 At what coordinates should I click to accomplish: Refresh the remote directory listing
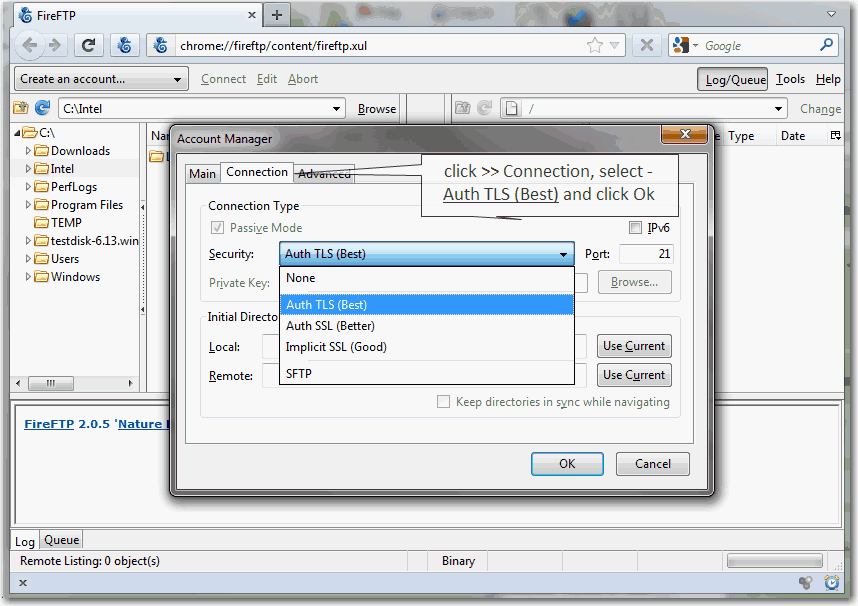[x=484, y=108]
